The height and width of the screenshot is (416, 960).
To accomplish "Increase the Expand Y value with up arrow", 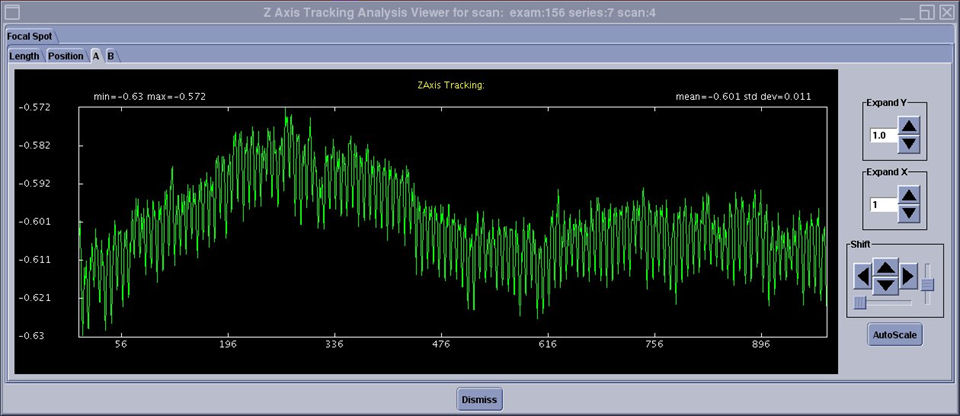I will point(908,126).
